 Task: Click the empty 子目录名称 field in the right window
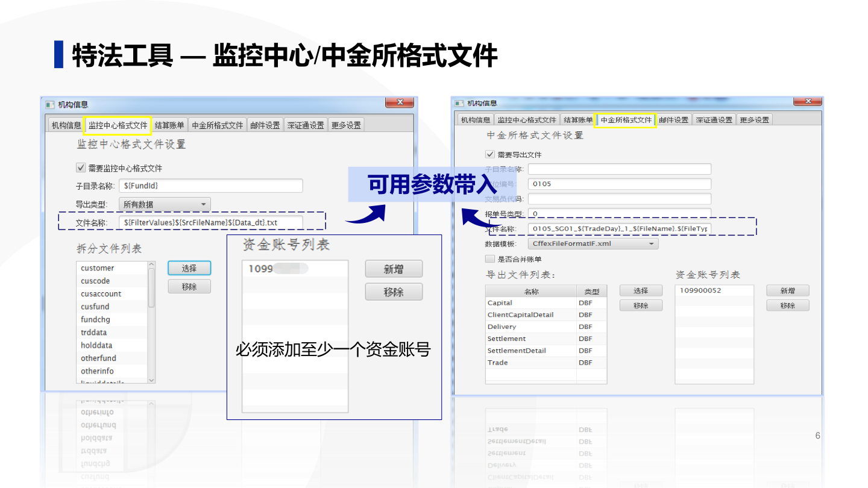[x=620, y=169]
